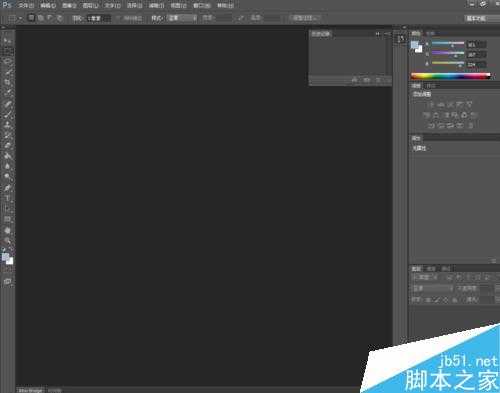Add a Hue/Saturation adjustment
The image size is (500, 393).
pos(426,115)
